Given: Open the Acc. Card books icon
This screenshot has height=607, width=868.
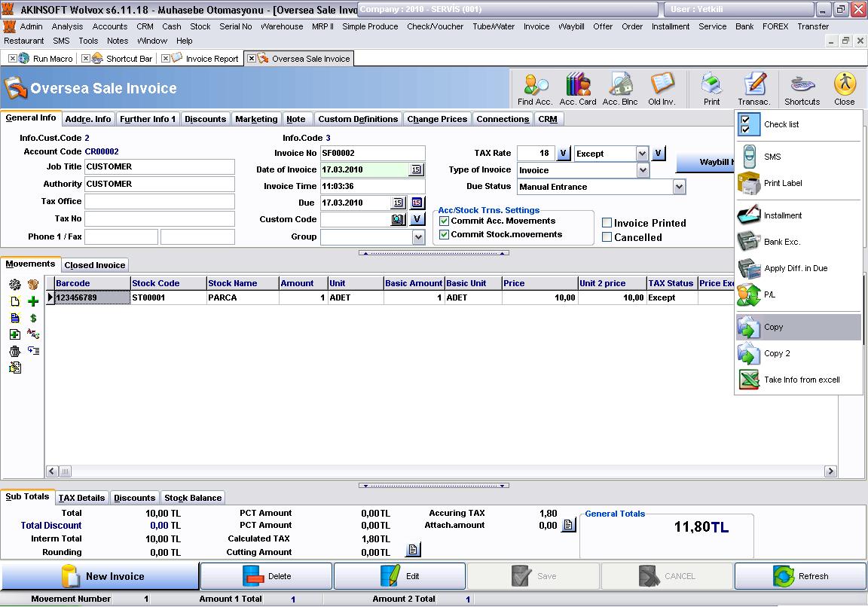Looking at the screenshot, I should click(x=578, y=89).
